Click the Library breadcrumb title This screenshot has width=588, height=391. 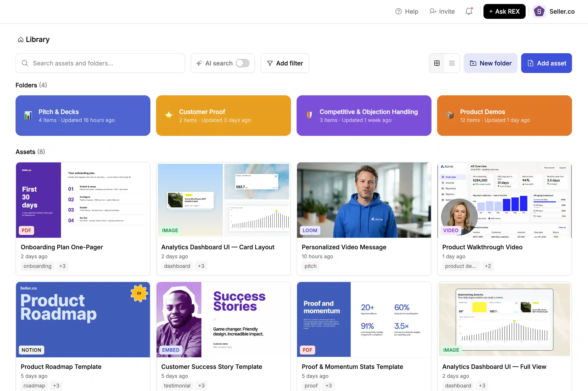point(38,40)
